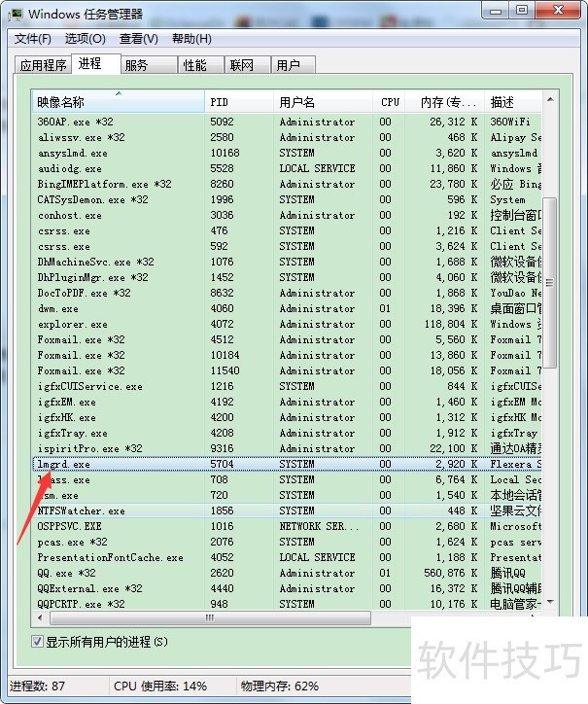Select the NTFSWatcher.exe process
This screenshot has height=704, width=588.
pos(287,510)
